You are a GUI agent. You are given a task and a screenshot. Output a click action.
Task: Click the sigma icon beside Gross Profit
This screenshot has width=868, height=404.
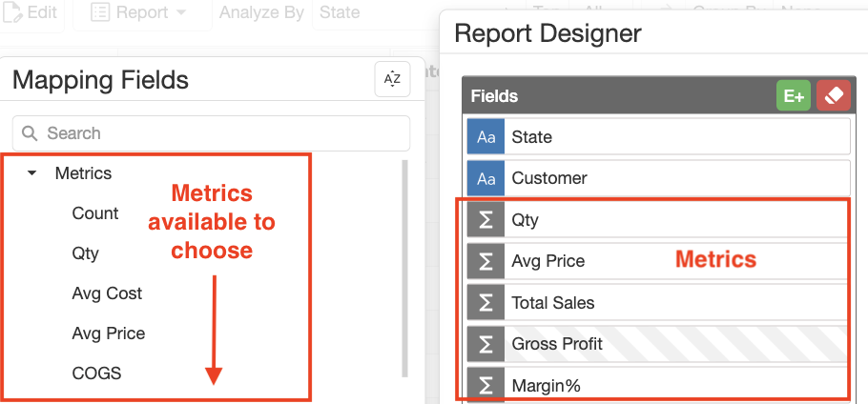coord(486,344)
